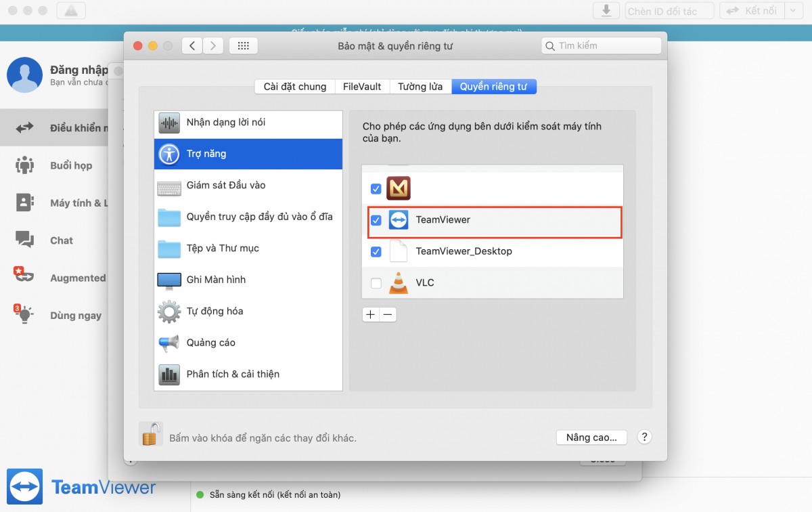Open the show-all grid icon in toolbar
812x512 pixels.
(x=244, y=45)
